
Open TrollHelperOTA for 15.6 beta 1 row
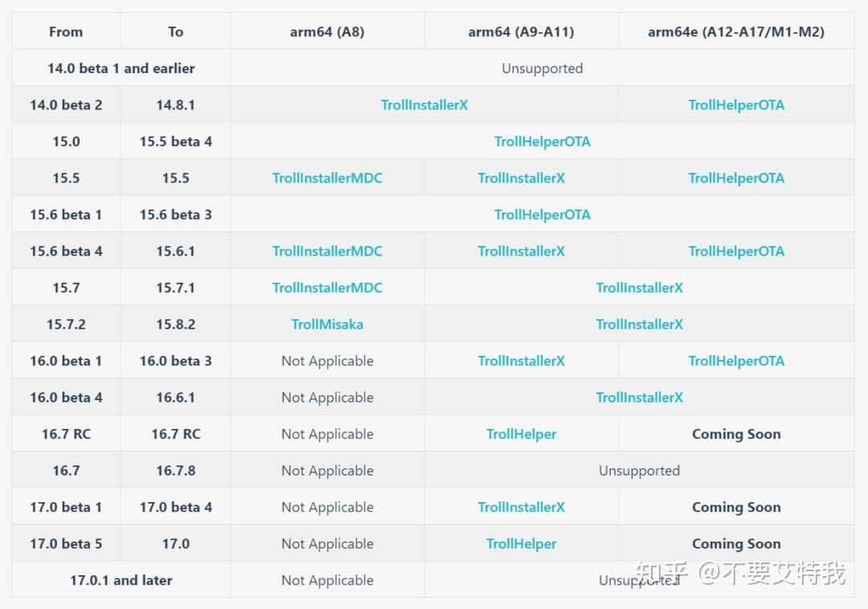pos(542,215)
